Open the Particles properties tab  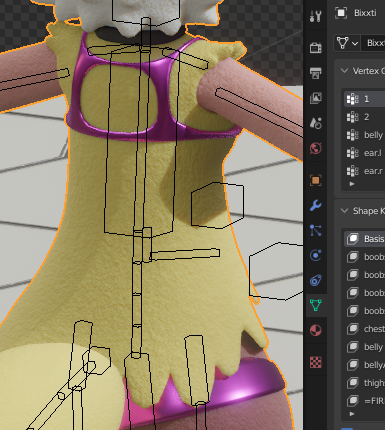pyautogui.click(x=315, y=230)
